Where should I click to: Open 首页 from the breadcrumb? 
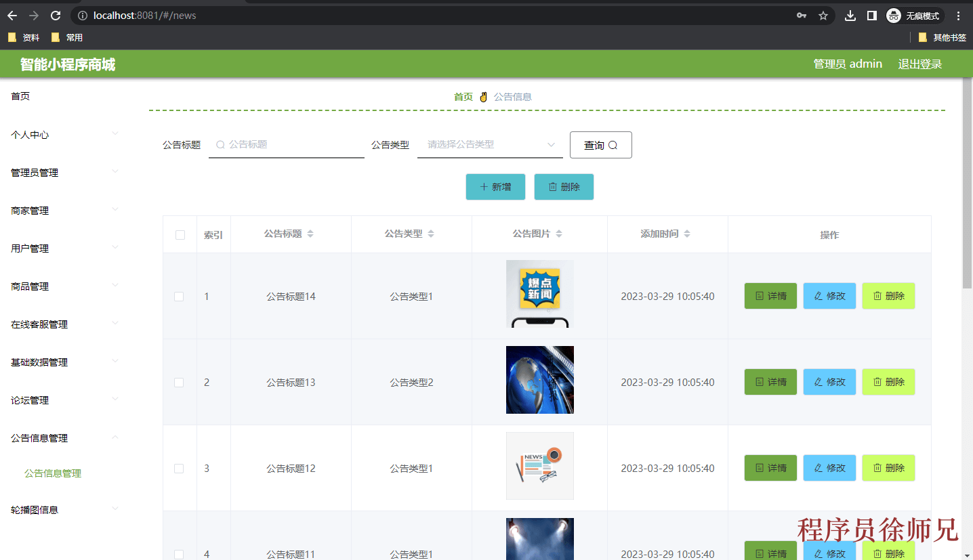coord(463,96)
